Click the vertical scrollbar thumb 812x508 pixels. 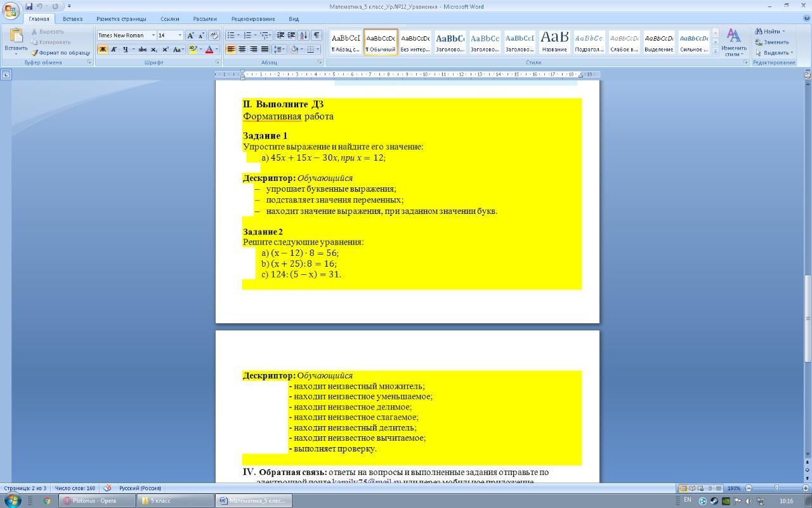coord(808,317)
